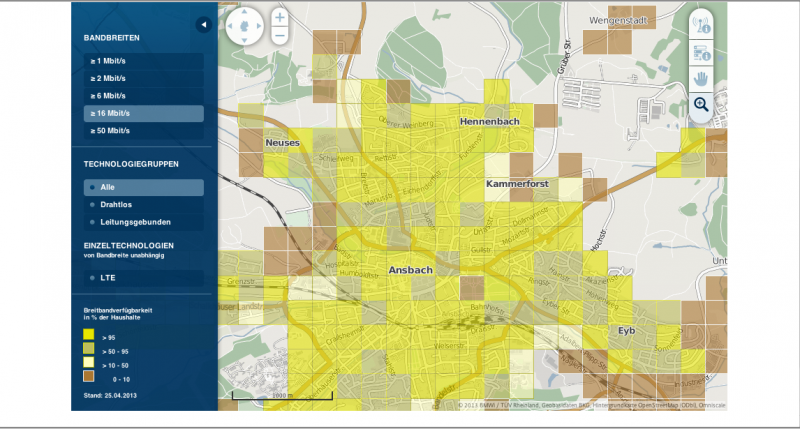
Task: Click the zoom in plus button
Action: (280, 18)
